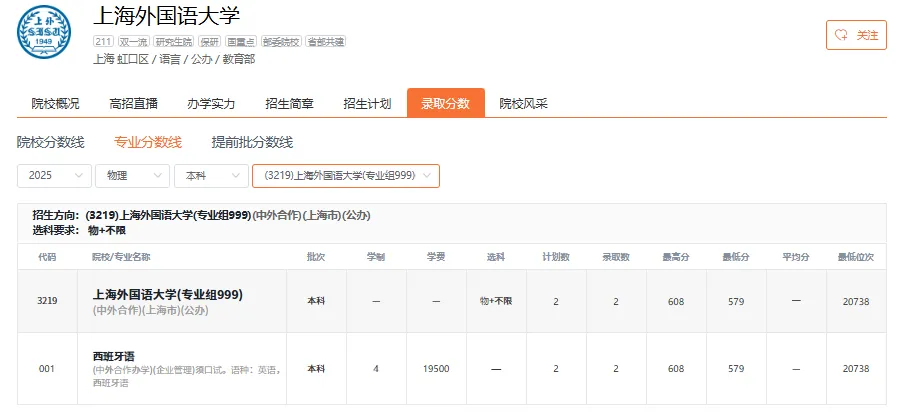Click the 平均分 column header
Image resolution: width=909 pixels, height=420 pixels.
pyautogui.click(x=796, y=257)
